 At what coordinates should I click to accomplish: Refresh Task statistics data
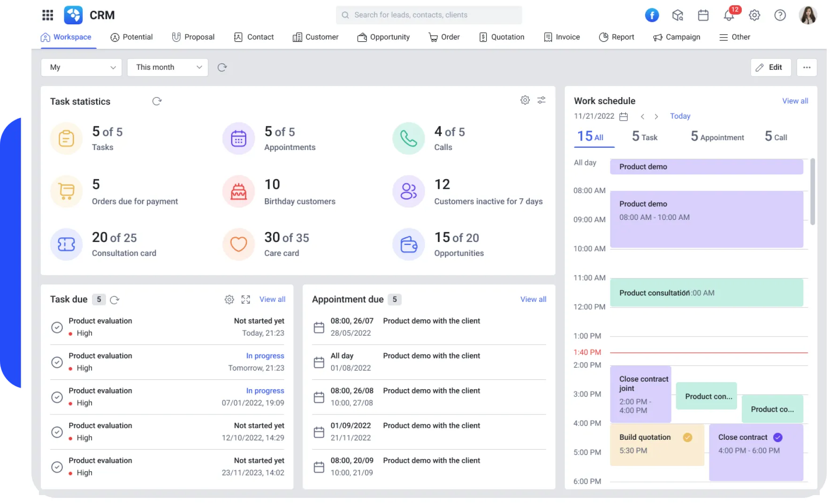pyautogui.click(x=157, y=101)
